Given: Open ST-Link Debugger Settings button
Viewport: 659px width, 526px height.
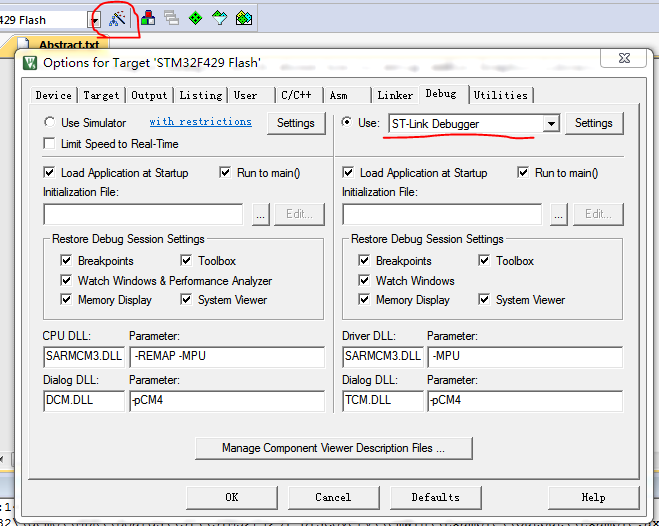Looking at the screenshot, I should (x=594, y=123).
